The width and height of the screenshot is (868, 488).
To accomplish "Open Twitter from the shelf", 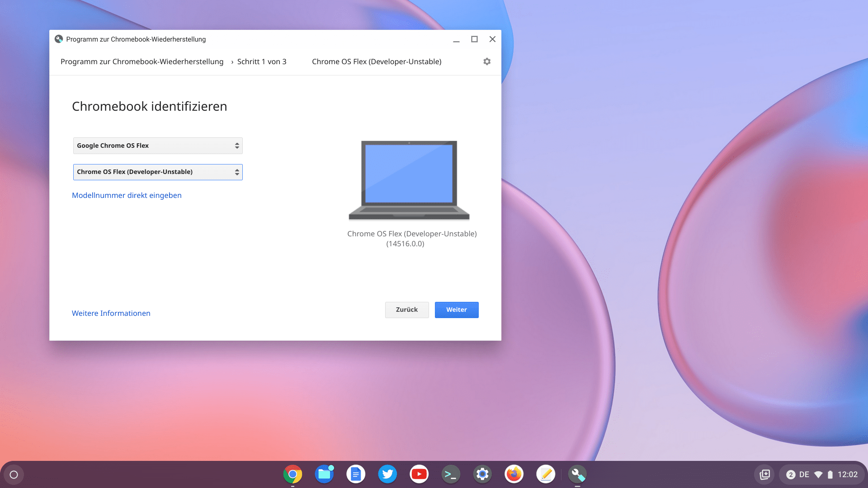I will tap(387, 474).
